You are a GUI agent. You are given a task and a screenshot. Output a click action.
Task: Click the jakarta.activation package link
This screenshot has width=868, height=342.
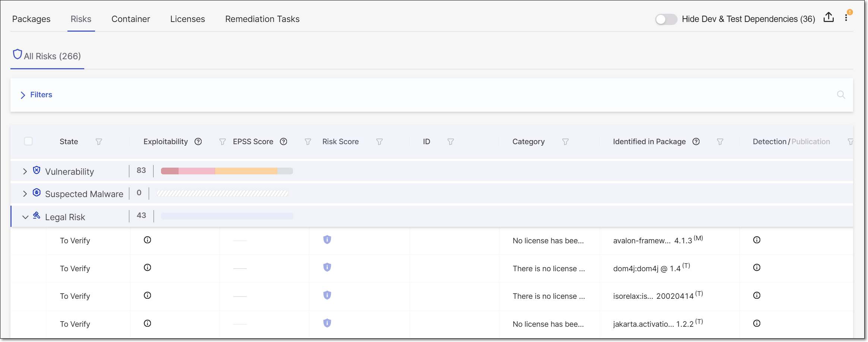(643, 324)
